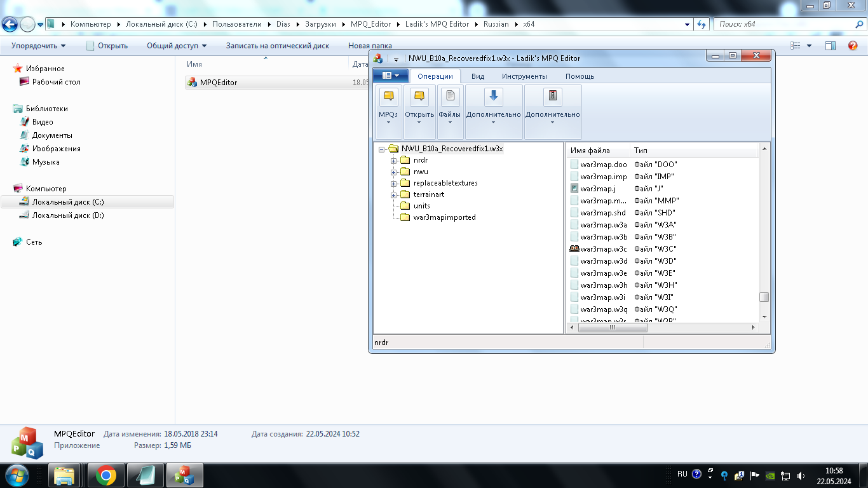This screenshot has width=868, height=488.
Task: Click the Файлы document icon in the ribbon
Action: tap(450, 97)
